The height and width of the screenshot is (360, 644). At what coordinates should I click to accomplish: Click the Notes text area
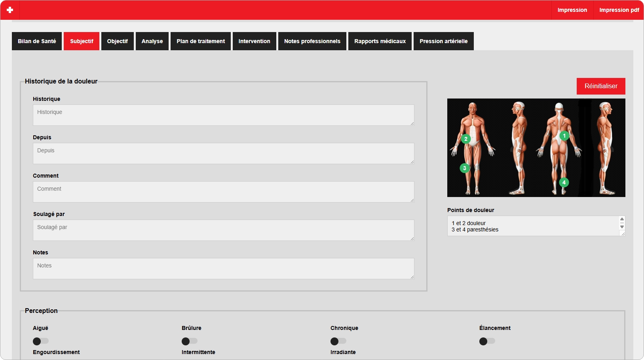[x=224, y=269]
